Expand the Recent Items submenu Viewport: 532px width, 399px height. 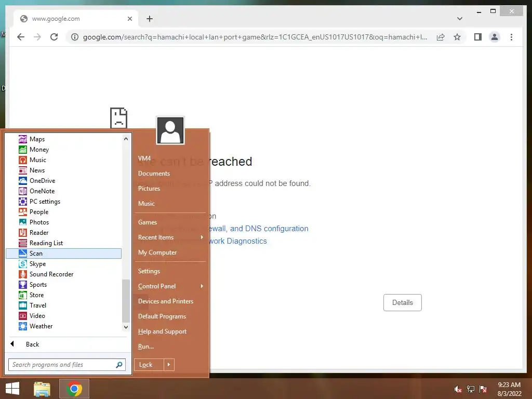tap(202, 237)
